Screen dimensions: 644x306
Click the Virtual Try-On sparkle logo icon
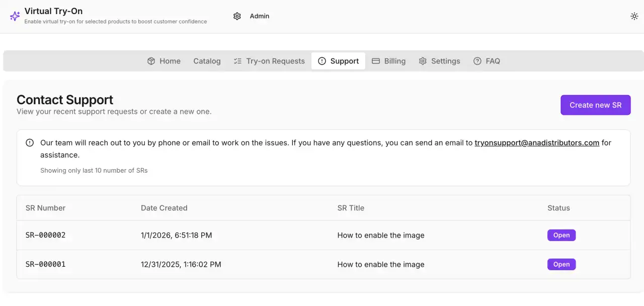[x=14, y=16]
